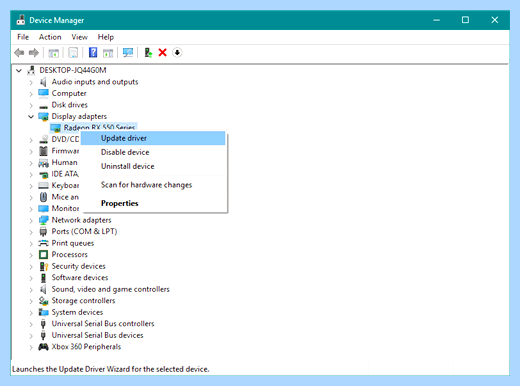
Task: Expand the Xbox 360 Peripherals chevron
Action: (31, 347)
